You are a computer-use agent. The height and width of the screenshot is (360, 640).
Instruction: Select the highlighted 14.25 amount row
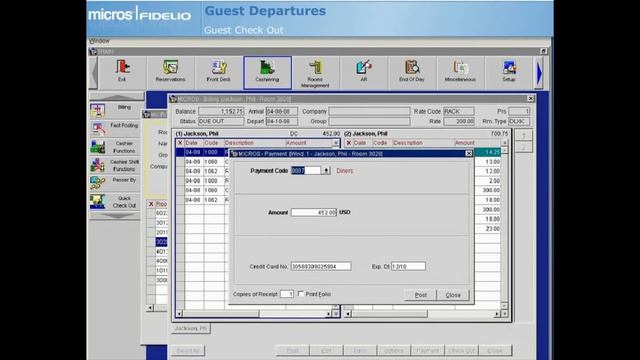tap(488, 152)
